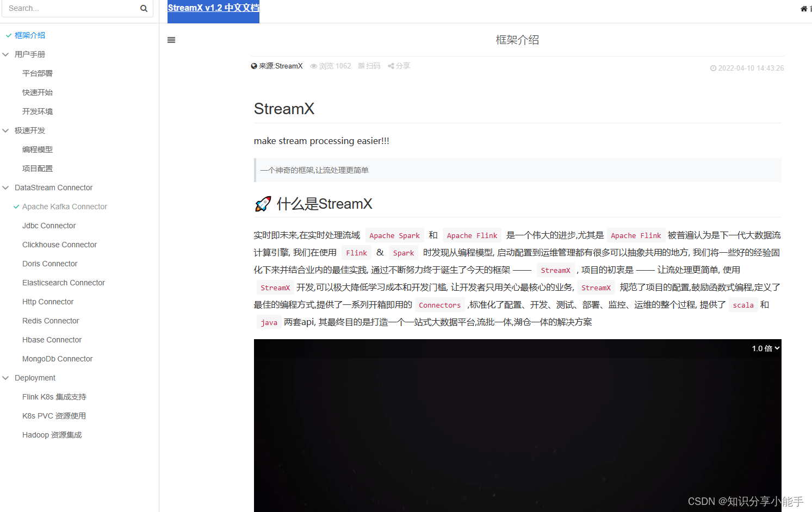Click the 2022-04-10 14:43:26 timestamp
The height and width of the screenshot is (512, 812).
(x=751, y=68)
